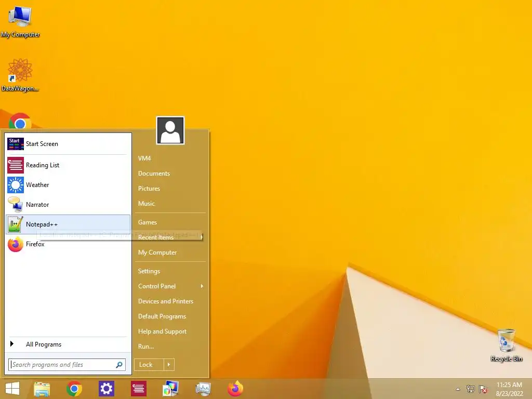
Task: Click the taskbar clock showing 11:25 AM
Action: 509,389
